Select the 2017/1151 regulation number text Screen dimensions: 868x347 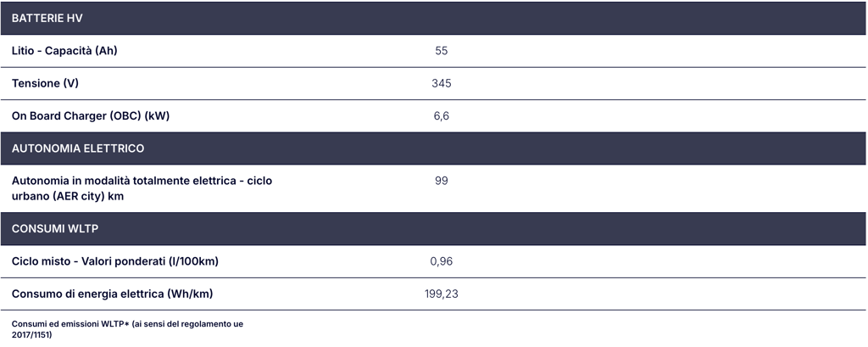[31, 335]
